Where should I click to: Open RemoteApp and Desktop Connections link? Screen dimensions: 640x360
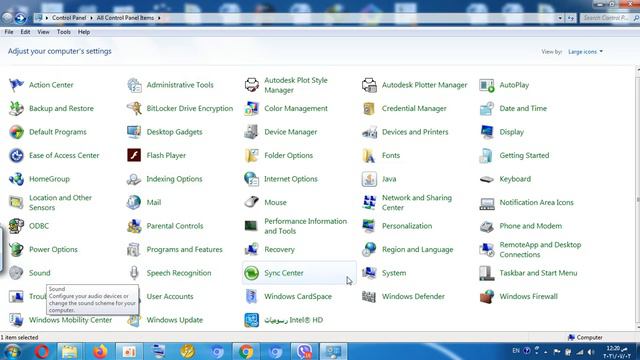pyautogui.click(x=540, y=249)
